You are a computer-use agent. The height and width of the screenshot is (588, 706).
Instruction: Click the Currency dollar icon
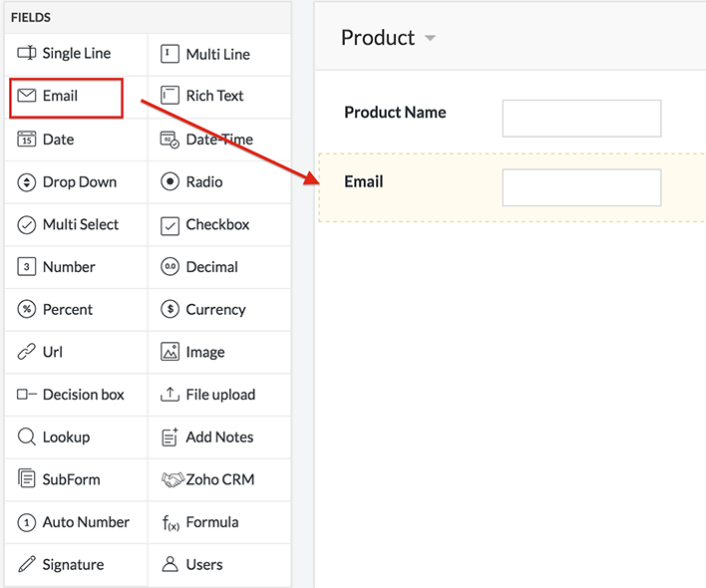pyautogui.click(x=170, y=310)
